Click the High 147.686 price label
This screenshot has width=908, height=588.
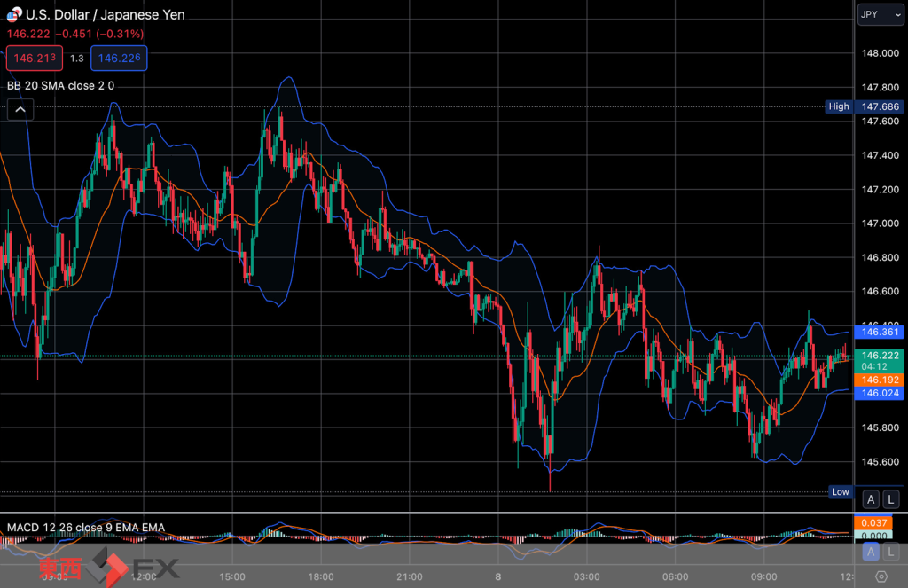[865, 106]
